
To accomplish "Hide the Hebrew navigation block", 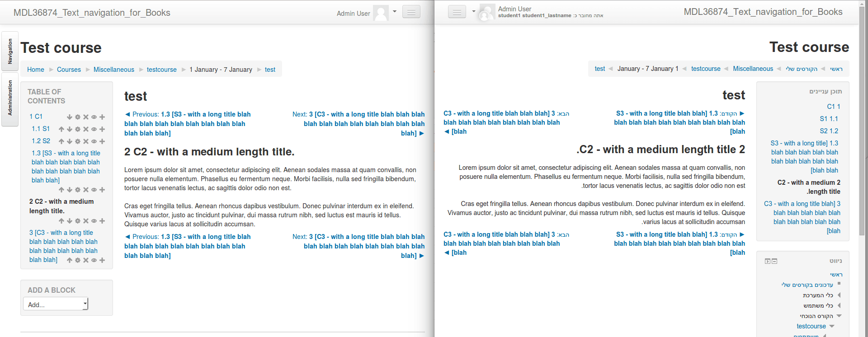I will click(x=774, y=261).
